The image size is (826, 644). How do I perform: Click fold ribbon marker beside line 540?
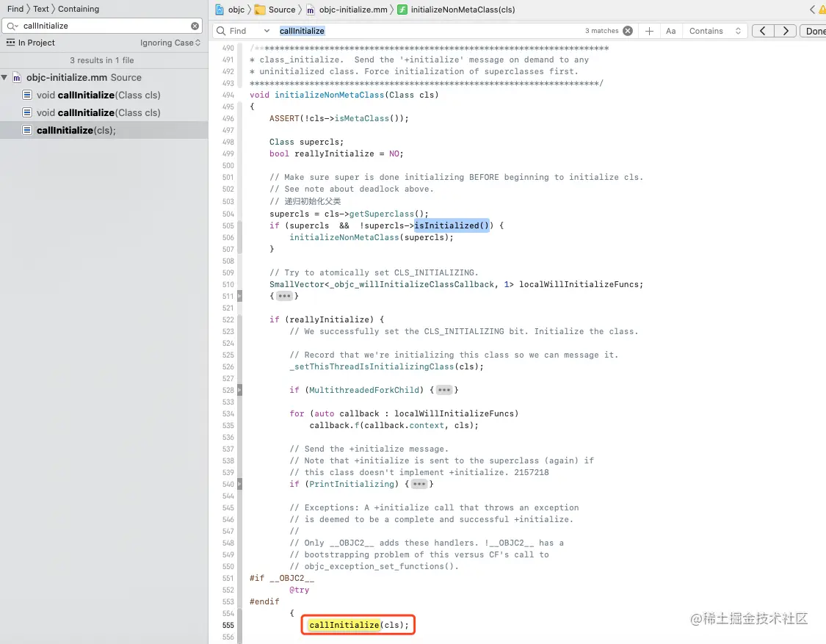(x=239, y=484)
